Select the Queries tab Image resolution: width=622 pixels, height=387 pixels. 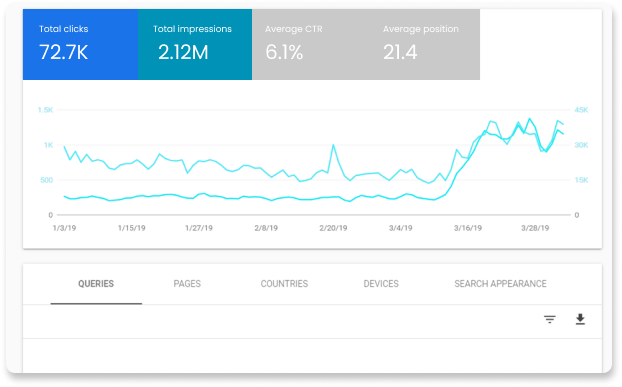click(x=96, y=284)
